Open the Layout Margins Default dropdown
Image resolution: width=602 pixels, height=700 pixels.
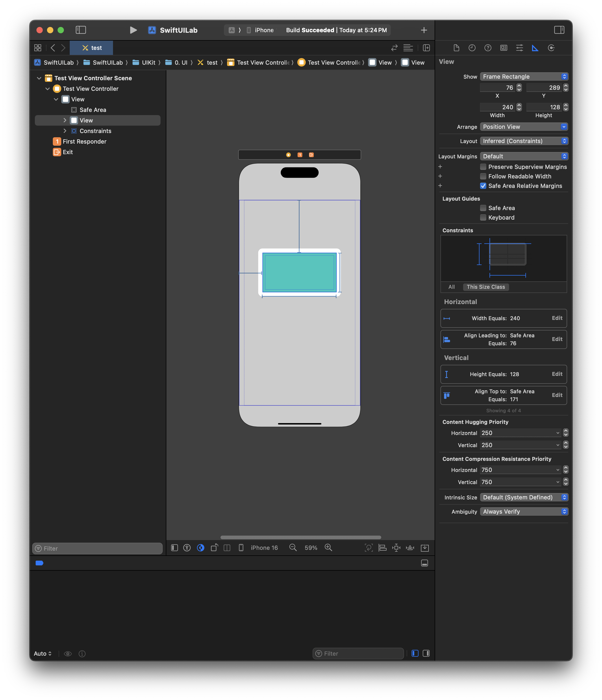pos(524,156)
